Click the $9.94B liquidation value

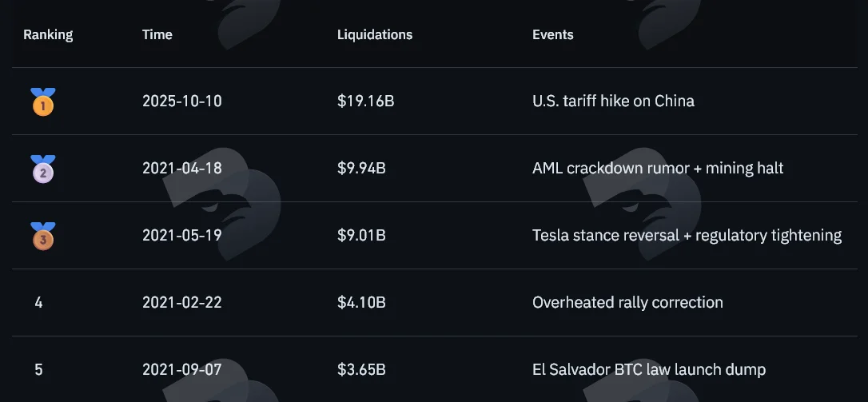point(361,169)
